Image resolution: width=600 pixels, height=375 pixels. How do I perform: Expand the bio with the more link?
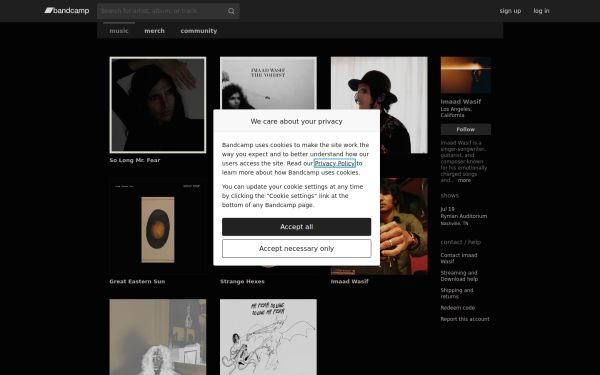click(x=464, y=180)
